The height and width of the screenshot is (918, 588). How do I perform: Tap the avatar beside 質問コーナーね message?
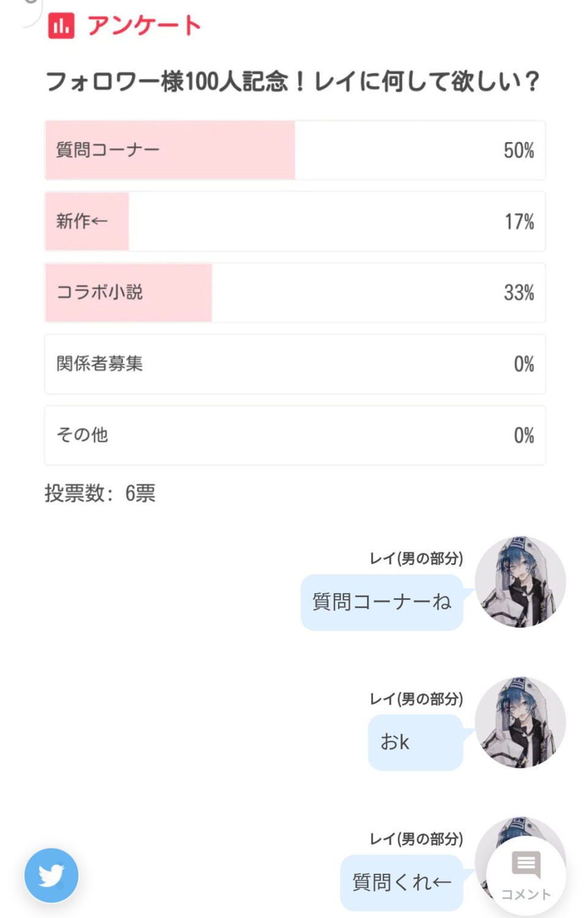coord(520,582)
